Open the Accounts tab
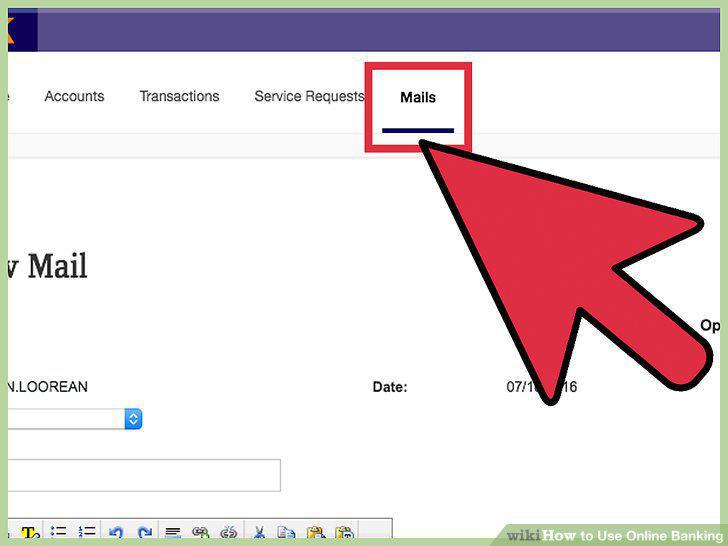The height and width of the screenshot is (546, 728). tap(74, 96)
